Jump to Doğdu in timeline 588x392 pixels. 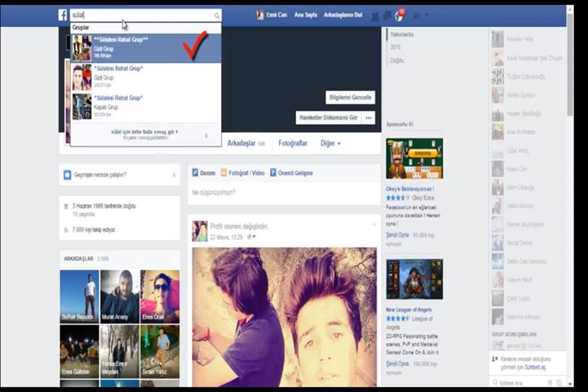click(397, 60)
